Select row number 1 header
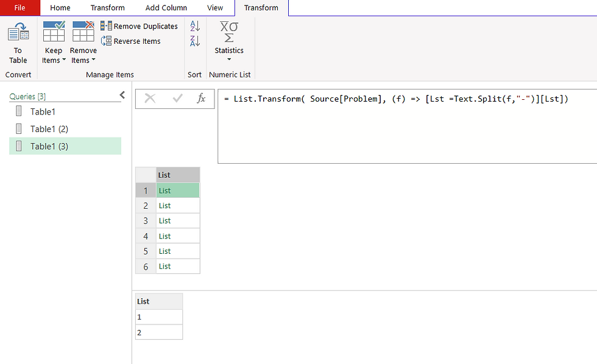The height and width of the screenshot is (364, 597). [146, 191]
